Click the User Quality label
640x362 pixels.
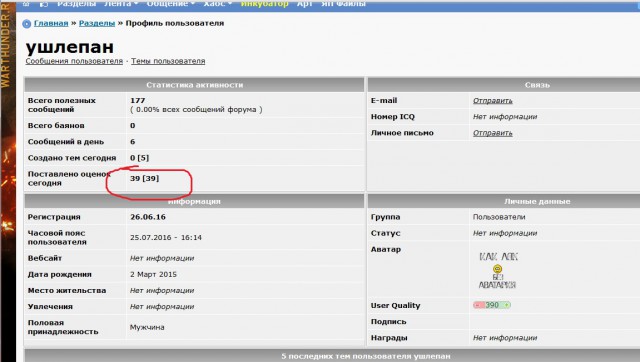(395, 306)
